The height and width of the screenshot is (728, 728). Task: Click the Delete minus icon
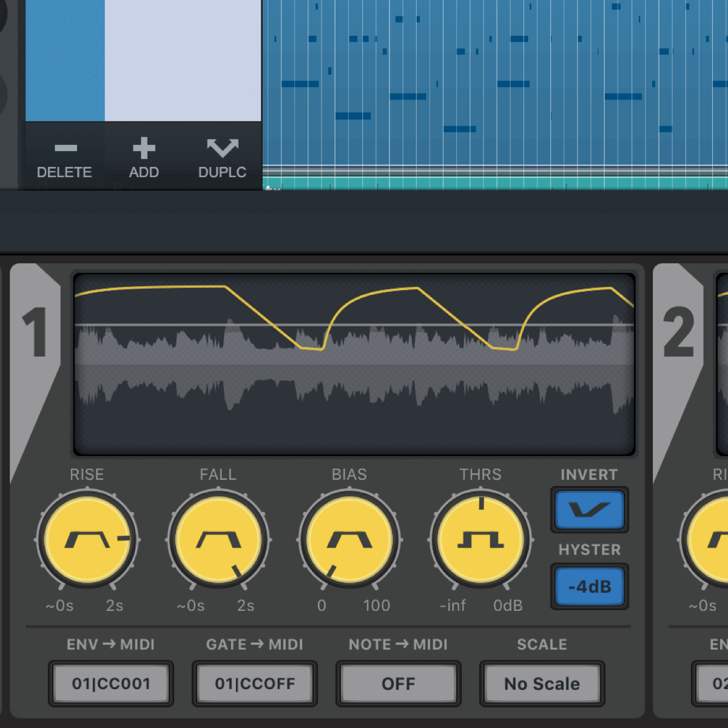(x=65, y=149)
